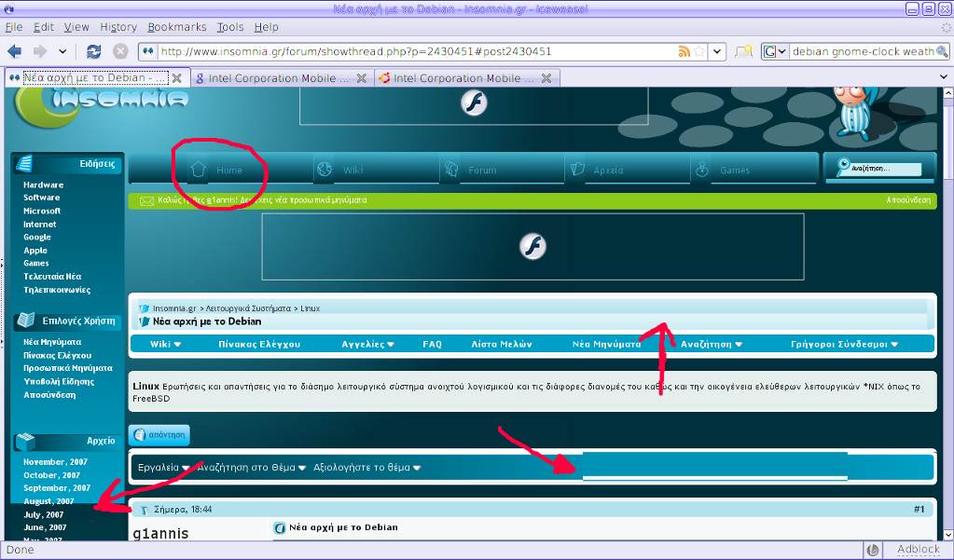
Task: Open the FAQ page
Action: pyautogui.click(x=432, y=344)
